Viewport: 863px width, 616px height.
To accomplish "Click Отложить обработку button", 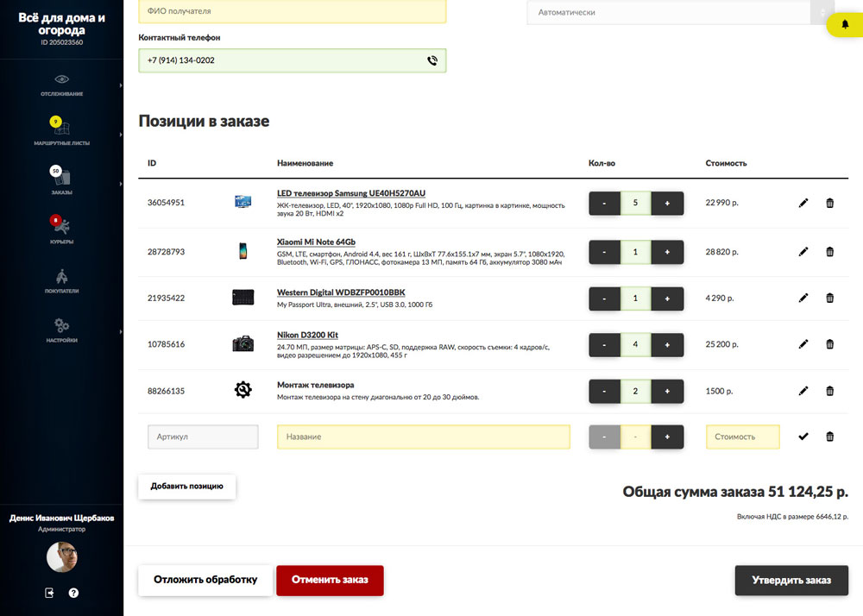I will point(205,580).
